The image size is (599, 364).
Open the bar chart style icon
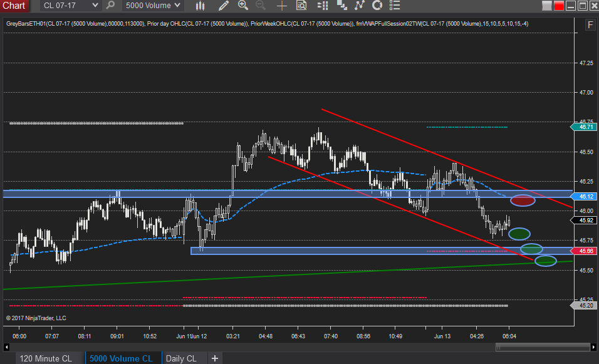[200, 6]
